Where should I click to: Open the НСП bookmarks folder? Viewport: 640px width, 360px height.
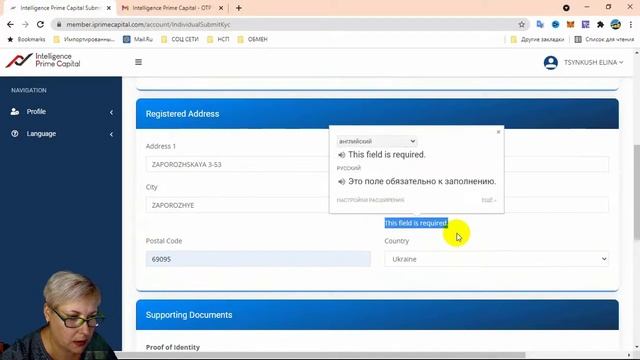(218, 39)
